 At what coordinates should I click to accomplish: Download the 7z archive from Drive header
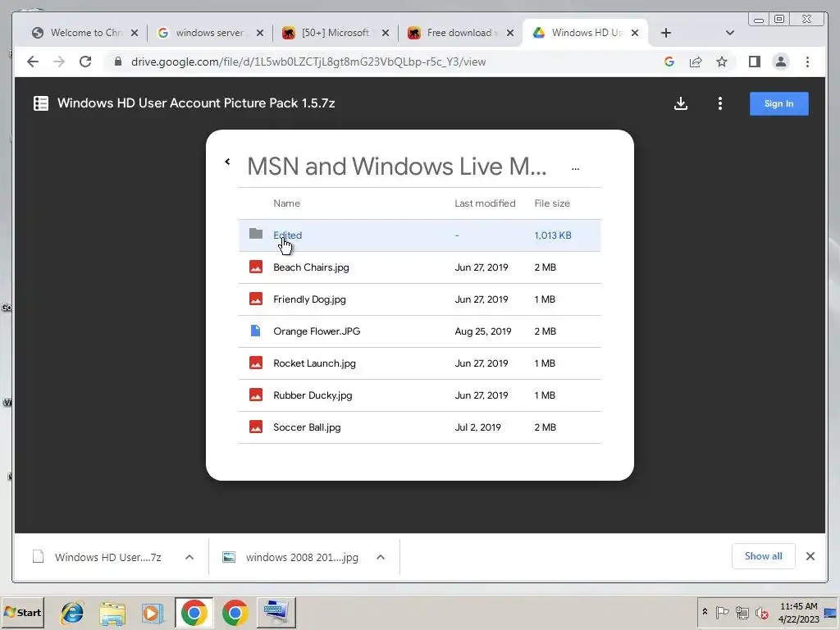tap(681, 103)
